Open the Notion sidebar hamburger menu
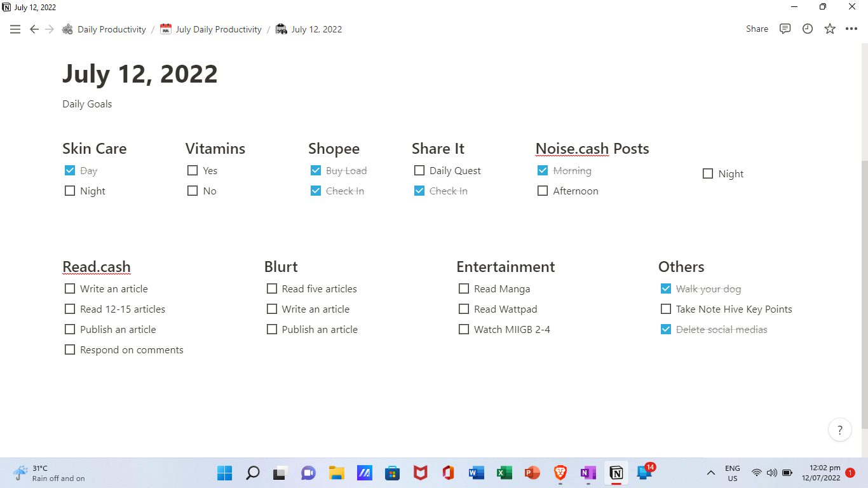Screen dimensions: 868x488 pos(15,29)
